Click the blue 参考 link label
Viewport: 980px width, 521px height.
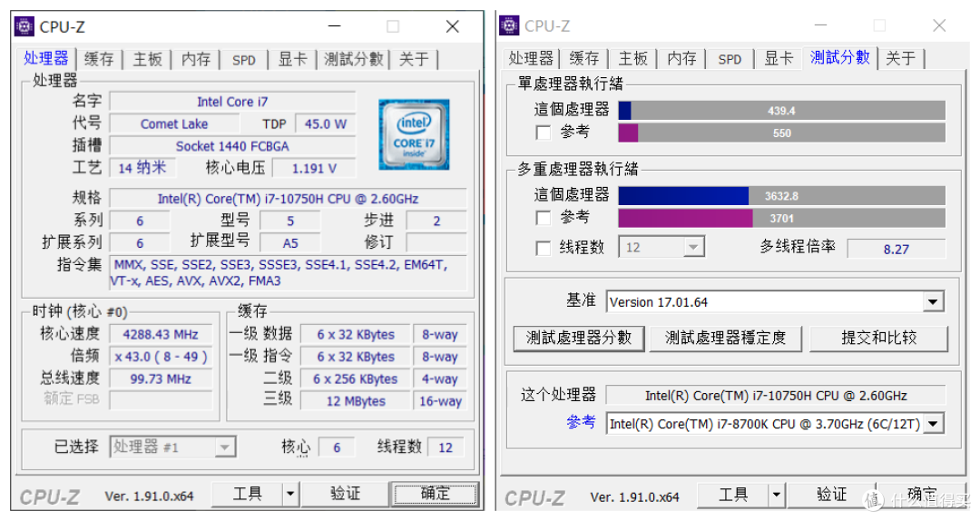click(x=582, y=422)
